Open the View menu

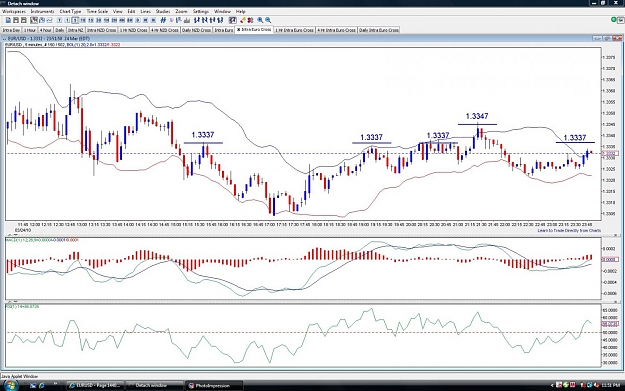(x=118, y=12)
